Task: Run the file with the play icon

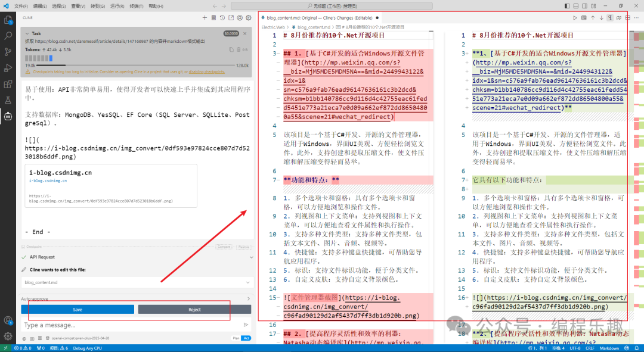Action: pos(575,18)
